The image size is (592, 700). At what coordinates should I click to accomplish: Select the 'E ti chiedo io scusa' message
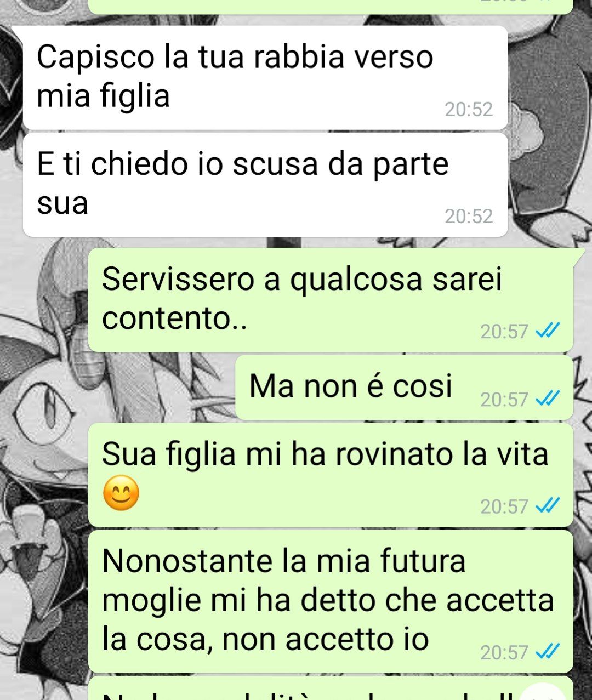(x=265, y=185)
